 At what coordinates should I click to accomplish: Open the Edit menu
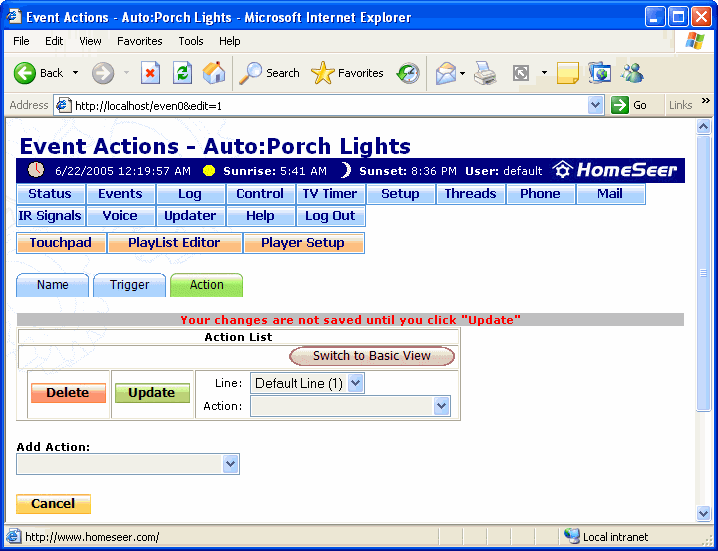pos(54,41)
